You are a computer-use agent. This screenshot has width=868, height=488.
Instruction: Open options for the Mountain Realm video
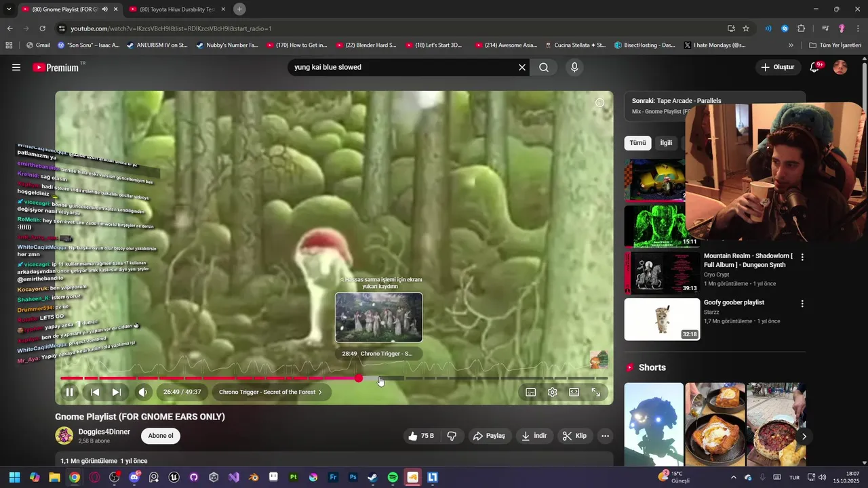pos(802,258)
